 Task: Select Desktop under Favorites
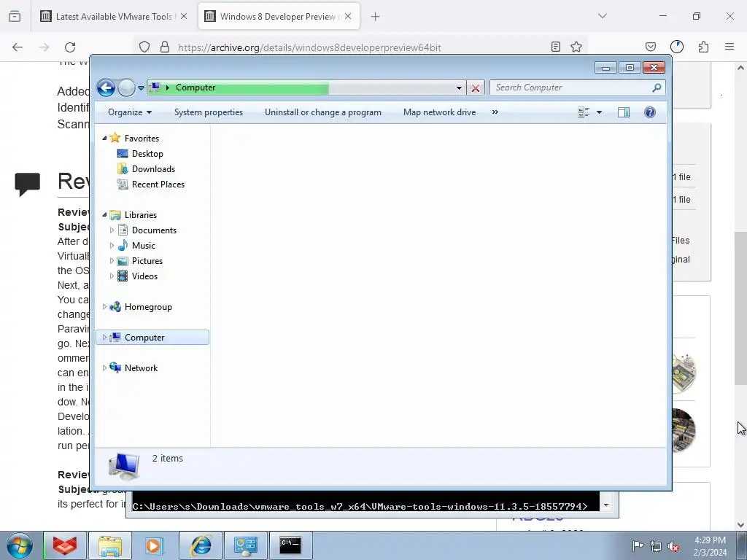tap(147, 154)
